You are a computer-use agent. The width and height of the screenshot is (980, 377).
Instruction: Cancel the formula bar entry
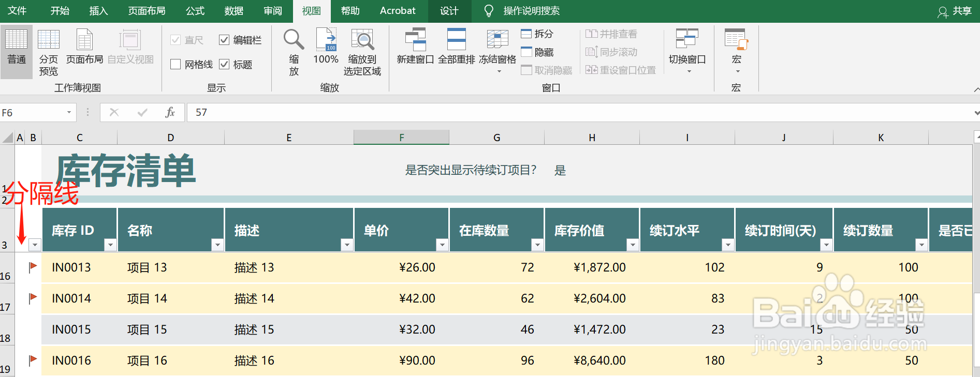click(x=114, y=112)
